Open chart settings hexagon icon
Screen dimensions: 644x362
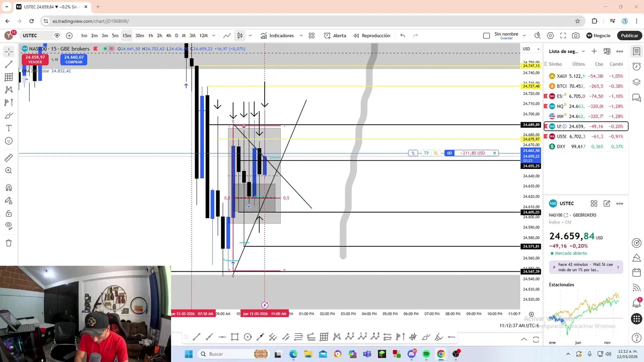pyautogui.click(x=550, y=36)
